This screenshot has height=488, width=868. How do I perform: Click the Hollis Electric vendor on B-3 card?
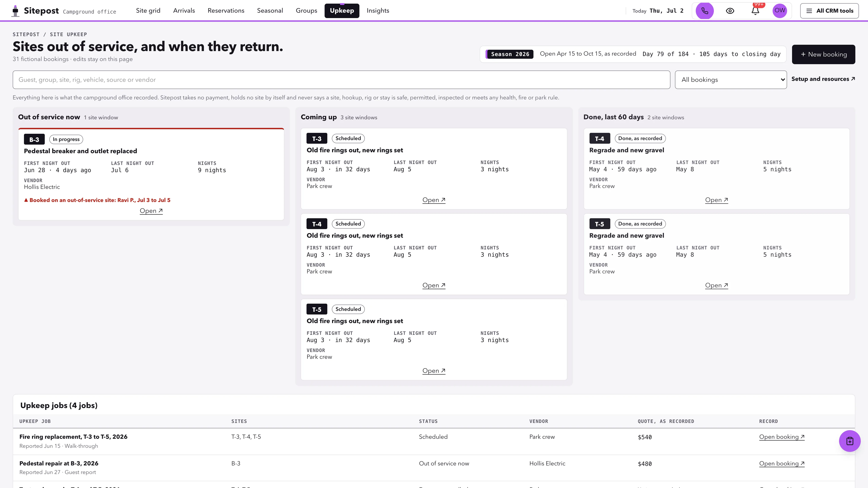[x=42, y=187]
